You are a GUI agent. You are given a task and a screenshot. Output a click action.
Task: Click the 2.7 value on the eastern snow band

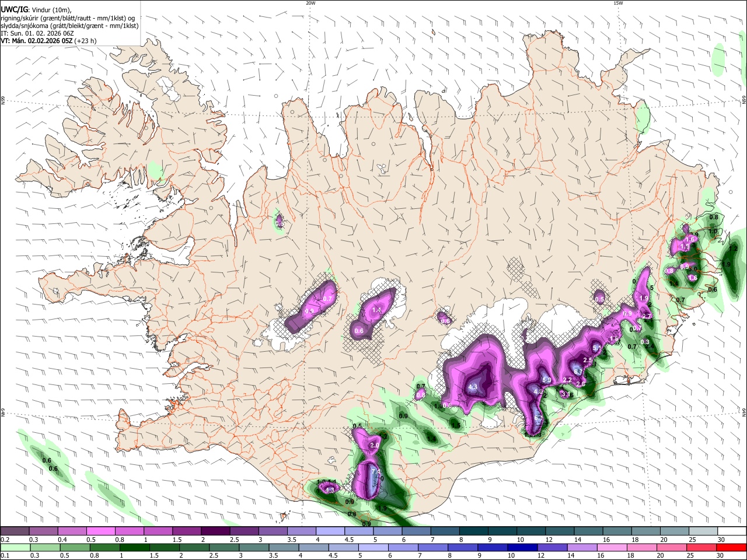pyautogui.click(x=647, y=316)
